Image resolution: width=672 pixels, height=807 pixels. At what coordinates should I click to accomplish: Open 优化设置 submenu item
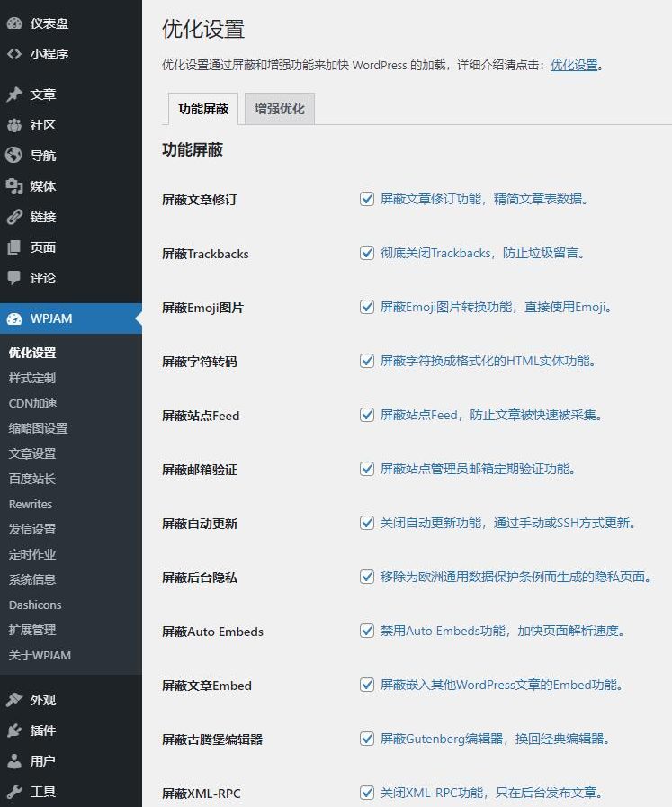(x=32, y=353)
